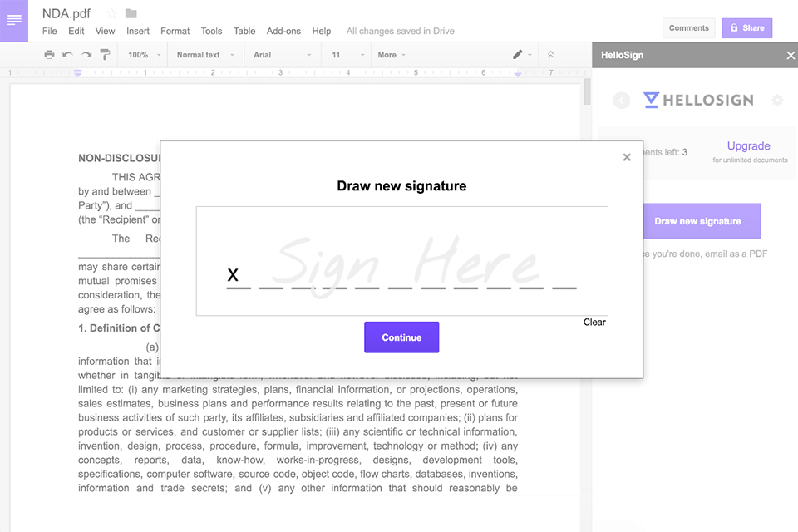Open the editing mode pencil icon
798x532 pixels.
click(x=518, y=55)
